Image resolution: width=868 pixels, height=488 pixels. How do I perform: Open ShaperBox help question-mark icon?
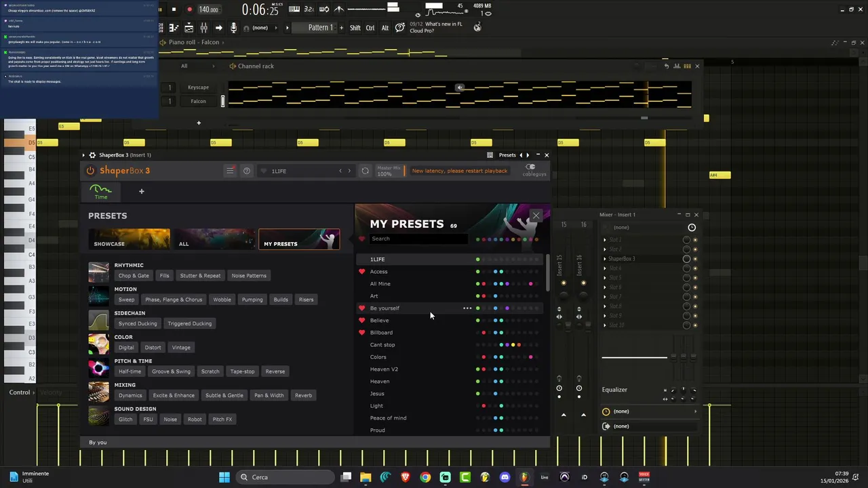(247, 171)
